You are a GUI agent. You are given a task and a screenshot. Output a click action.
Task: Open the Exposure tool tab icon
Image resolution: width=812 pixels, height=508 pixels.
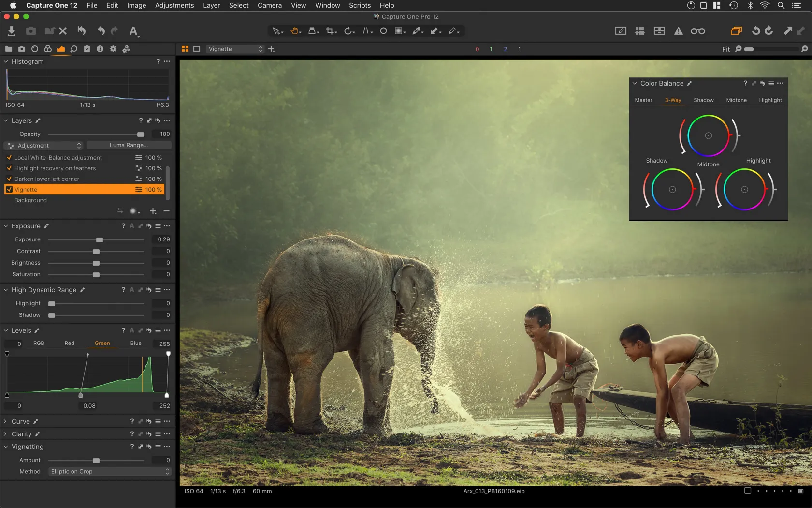tap(61, 49)
